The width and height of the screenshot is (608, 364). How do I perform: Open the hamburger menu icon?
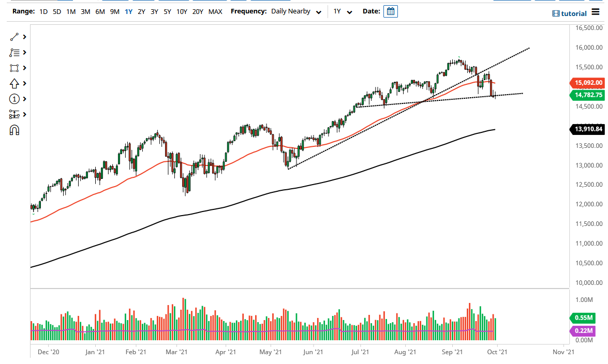[596, 12]
